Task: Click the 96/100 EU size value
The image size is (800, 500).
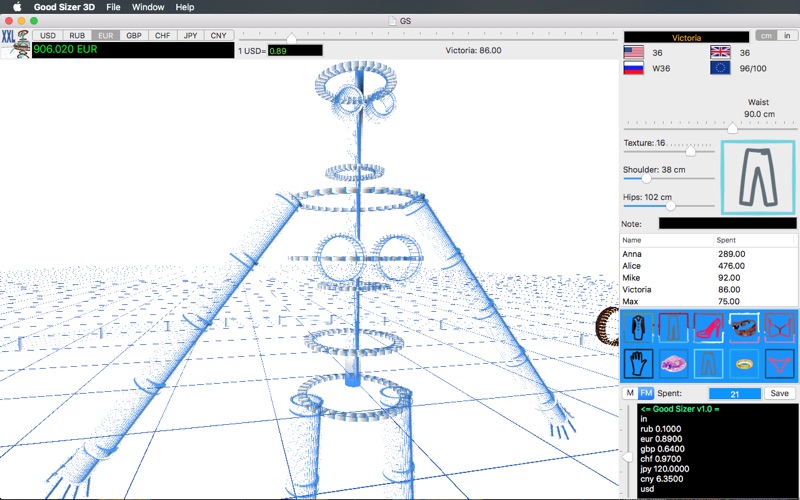Action: click(x=753, y=68)
